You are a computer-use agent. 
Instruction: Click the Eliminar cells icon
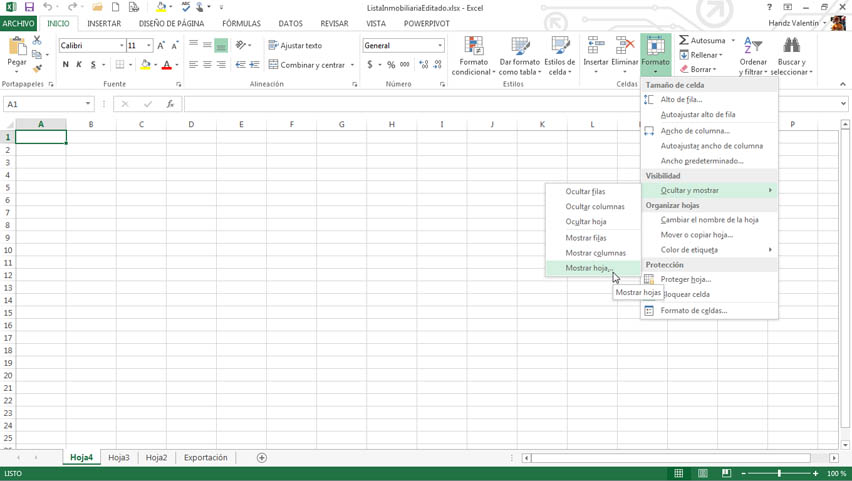click(625, 47)
